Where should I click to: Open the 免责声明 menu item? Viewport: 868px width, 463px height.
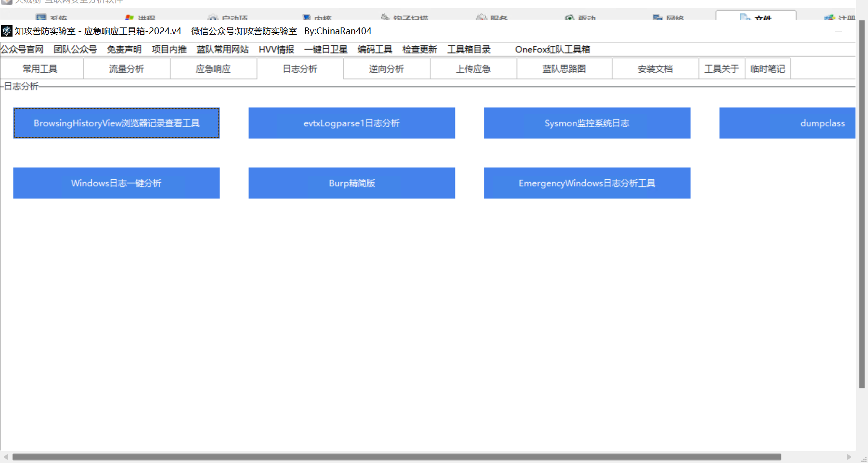tap(124, 50)
